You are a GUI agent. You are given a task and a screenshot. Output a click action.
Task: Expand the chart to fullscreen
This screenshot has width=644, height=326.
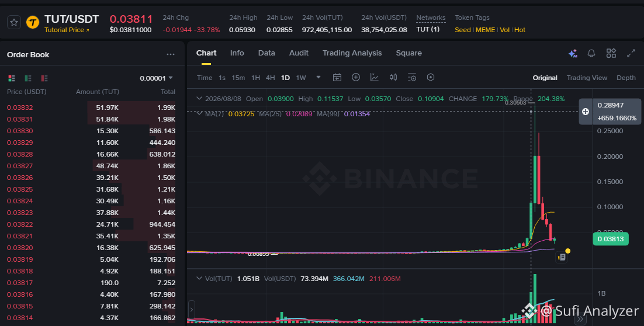[x=631, y=53]
